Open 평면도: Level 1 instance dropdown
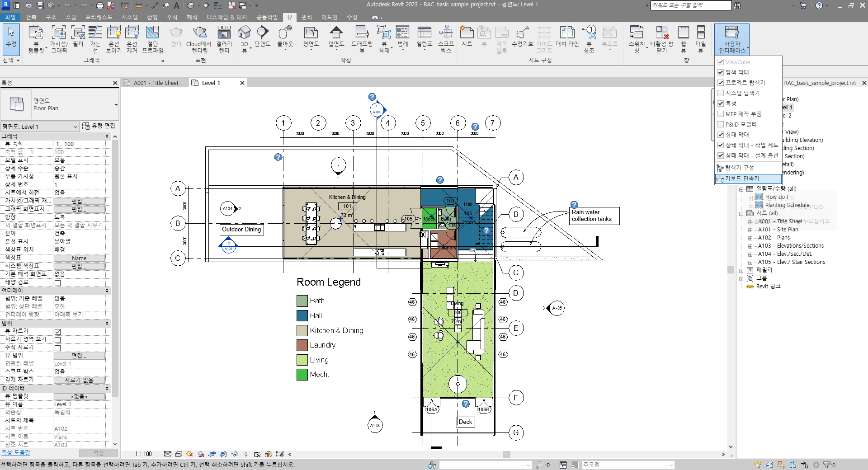868x470 pixels. (x=40, y=127)
